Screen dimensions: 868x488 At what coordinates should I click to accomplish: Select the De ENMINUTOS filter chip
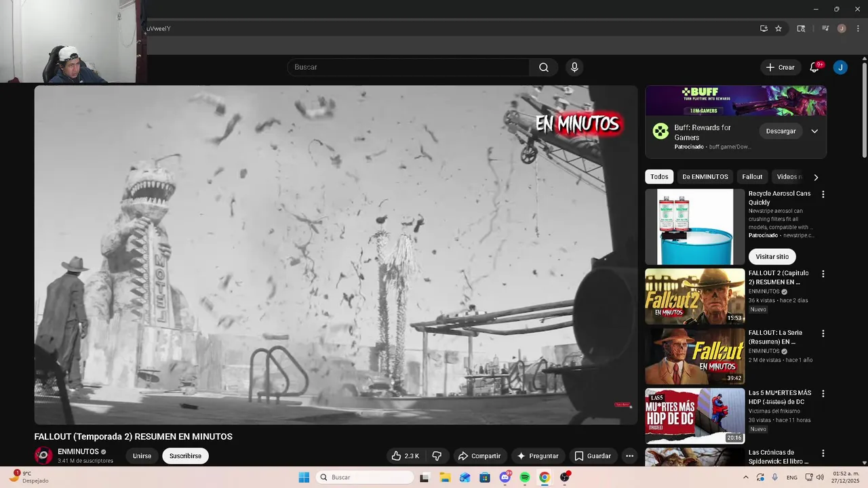click(705, 177)
